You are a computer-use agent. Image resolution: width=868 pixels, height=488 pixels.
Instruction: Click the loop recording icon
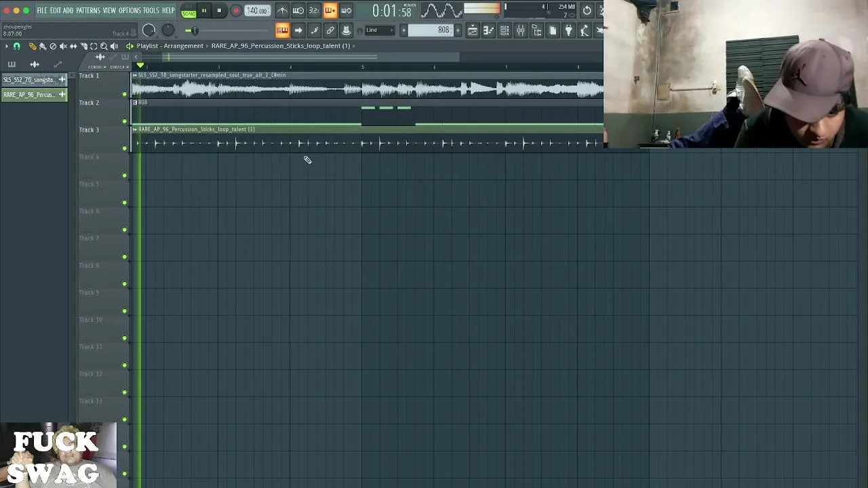click(346, 10)
